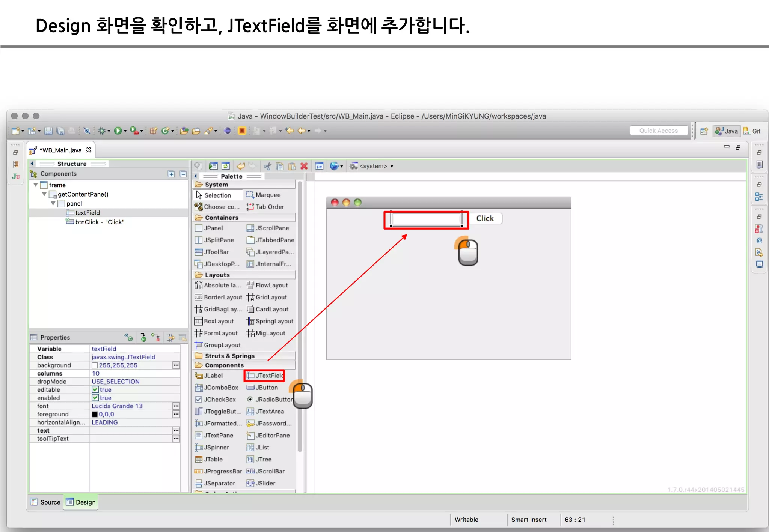Open the Git perspective

pos(752,131)
